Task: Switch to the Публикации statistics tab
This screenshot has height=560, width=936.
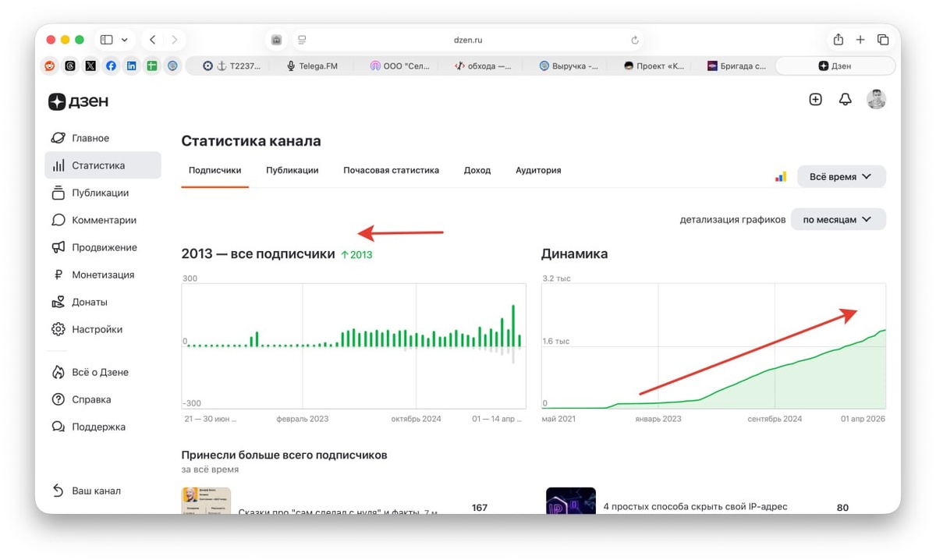Action: pos(292,170)
